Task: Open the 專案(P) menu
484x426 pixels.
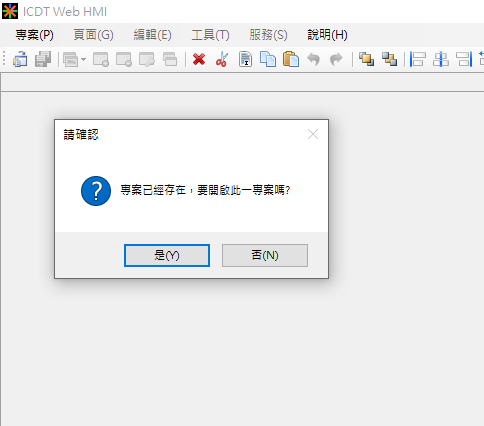Action: (35, 35)
